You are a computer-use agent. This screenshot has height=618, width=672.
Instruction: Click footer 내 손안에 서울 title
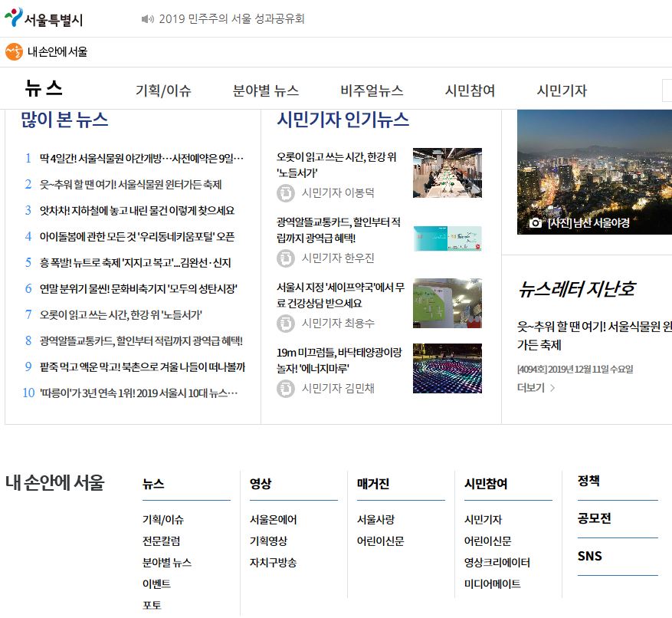[55, 482]
